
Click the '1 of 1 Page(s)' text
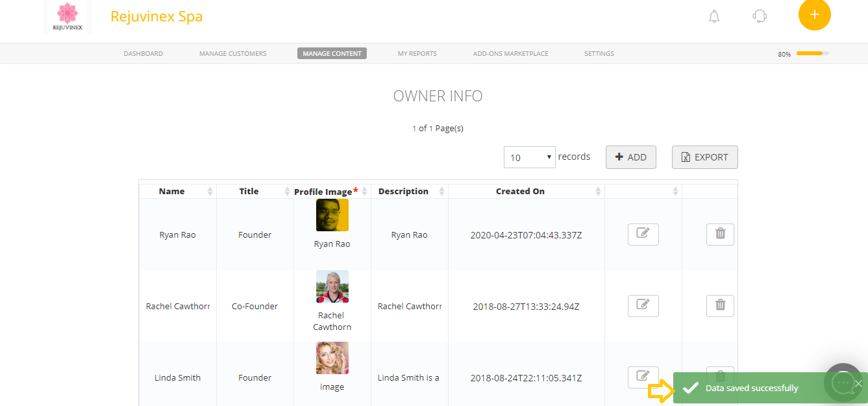click(x=438, y=129)
